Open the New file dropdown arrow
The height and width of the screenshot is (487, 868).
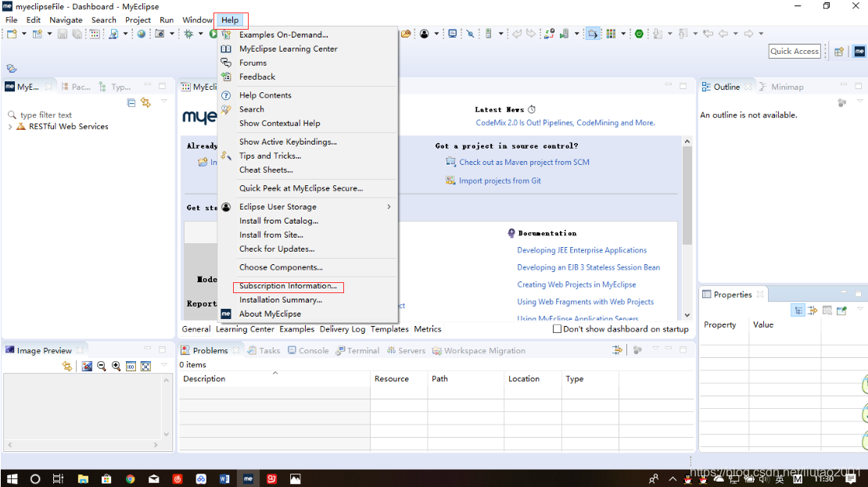[23, 34]
